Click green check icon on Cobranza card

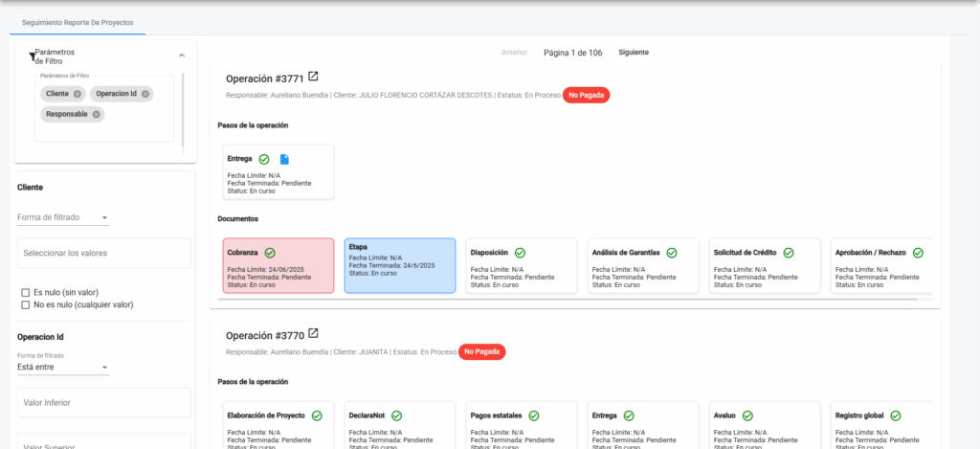click(270, 253)
